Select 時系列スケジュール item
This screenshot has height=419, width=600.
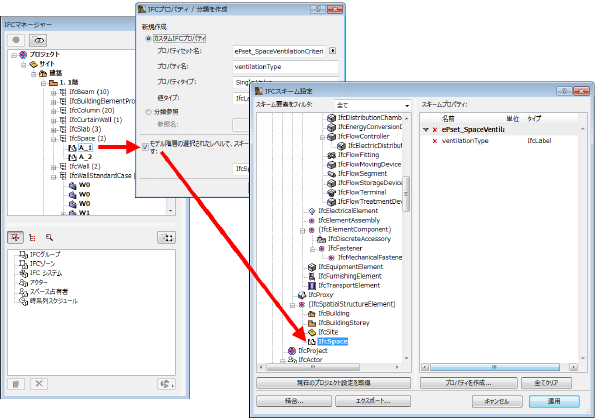point(54,301)
